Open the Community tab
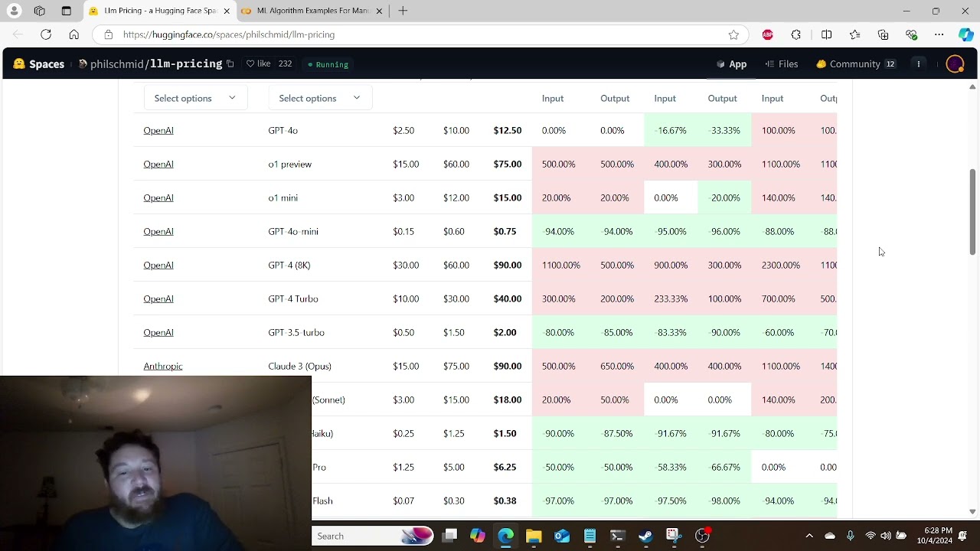980x551 pixels. click(x=855, y=64)
